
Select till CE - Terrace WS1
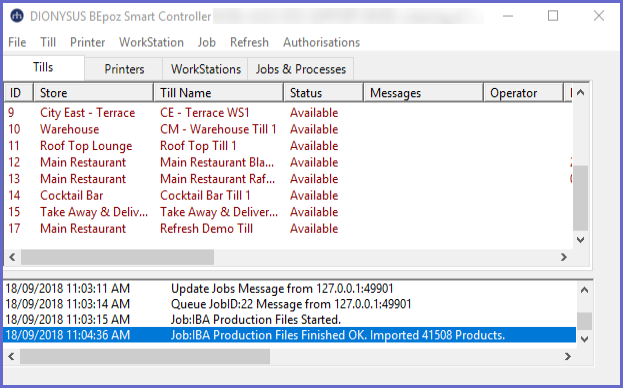pos(205,113)
